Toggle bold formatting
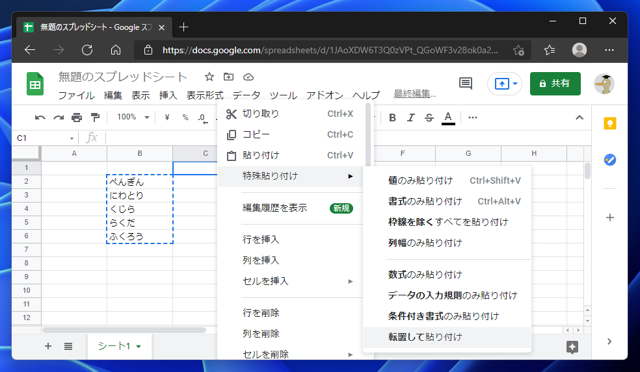 (x=393, y=118)
